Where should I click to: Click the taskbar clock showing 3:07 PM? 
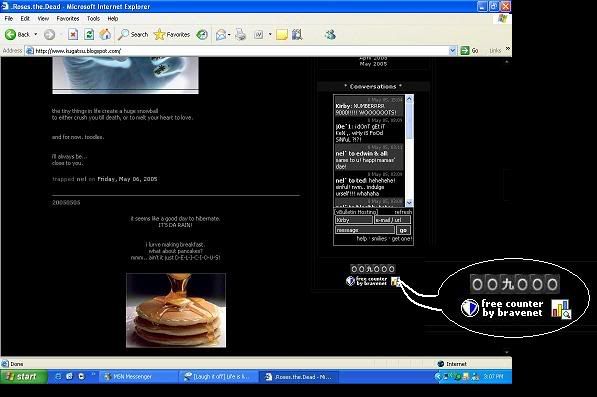click(493, 377)
